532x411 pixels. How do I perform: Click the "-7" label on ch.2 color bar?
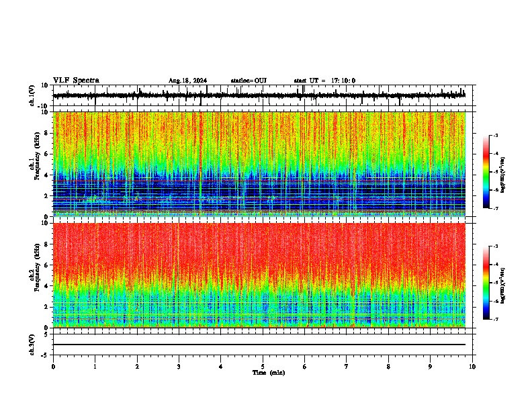click(495, 320)
